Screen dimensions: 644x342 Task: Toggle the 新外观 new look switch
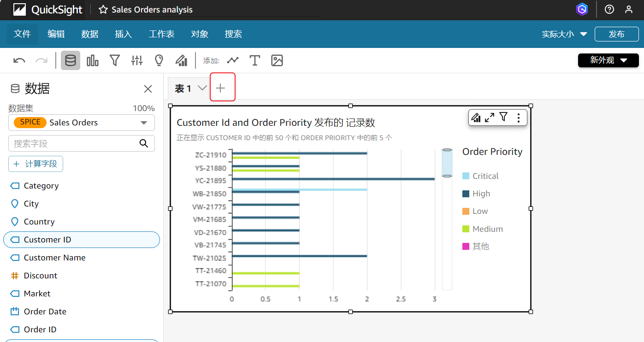(608, 60)
